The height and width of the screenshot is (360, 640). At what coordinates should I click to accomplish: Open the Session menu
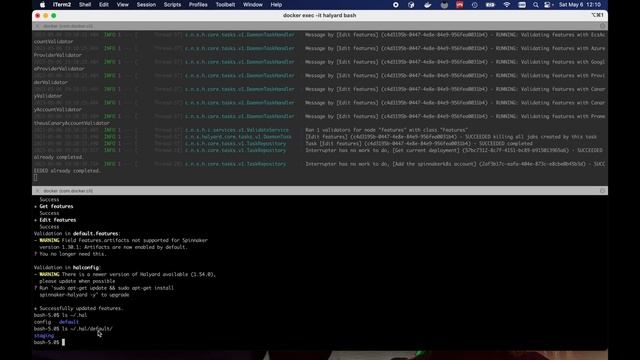tap(146, 5)
